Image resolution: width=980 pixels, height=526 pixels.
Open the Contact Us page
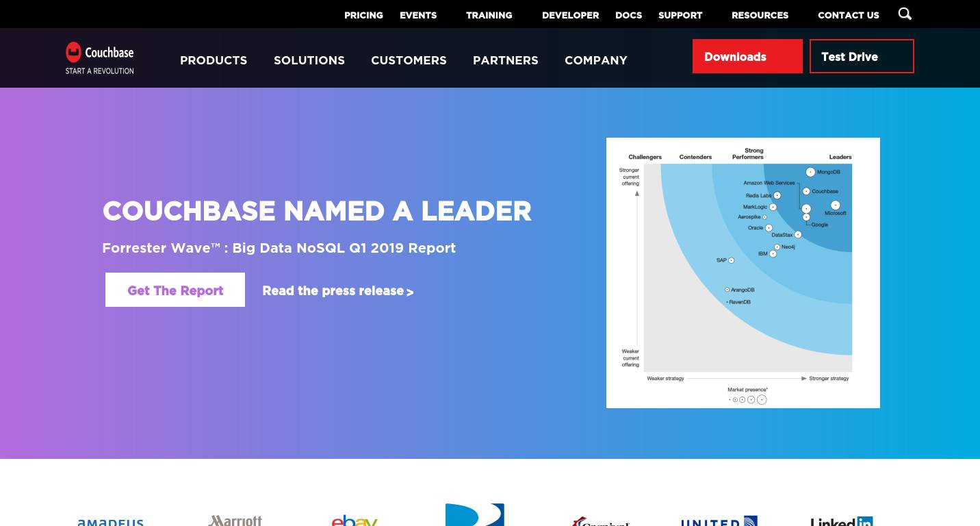click(x=848, y=15)
